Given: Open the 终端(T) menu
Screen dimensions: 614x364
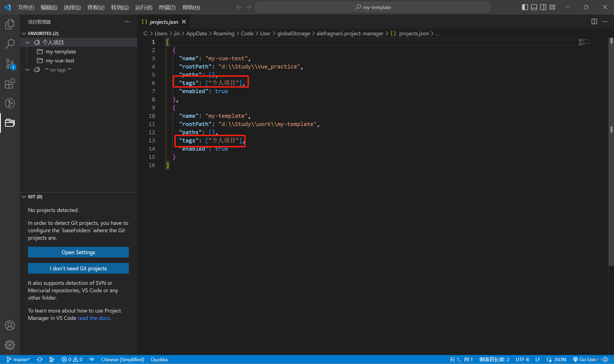Looking at the screenshot, I should [167, 7].
